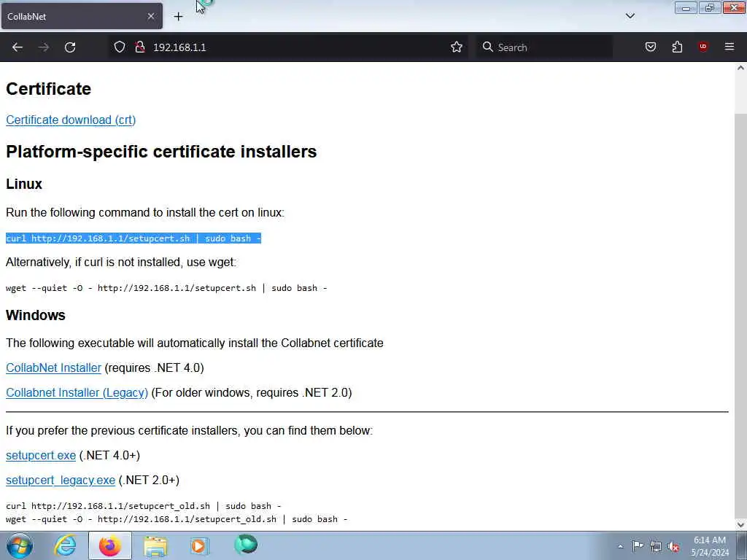Reload the current page
This screenshot has height=560, width=747.
tap(70, 47)
